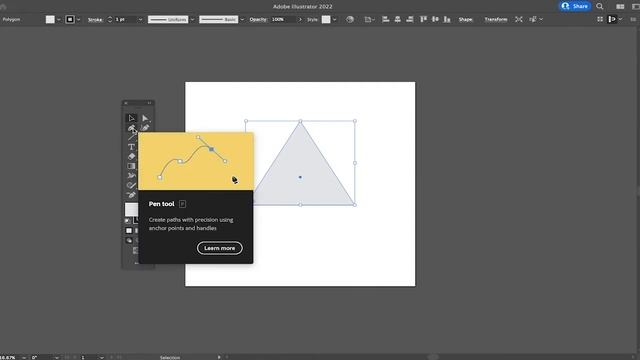The height and width of the screenshot is (360, 640).
Task: Select the Selection tool arrow
Action: pos(131,118)
